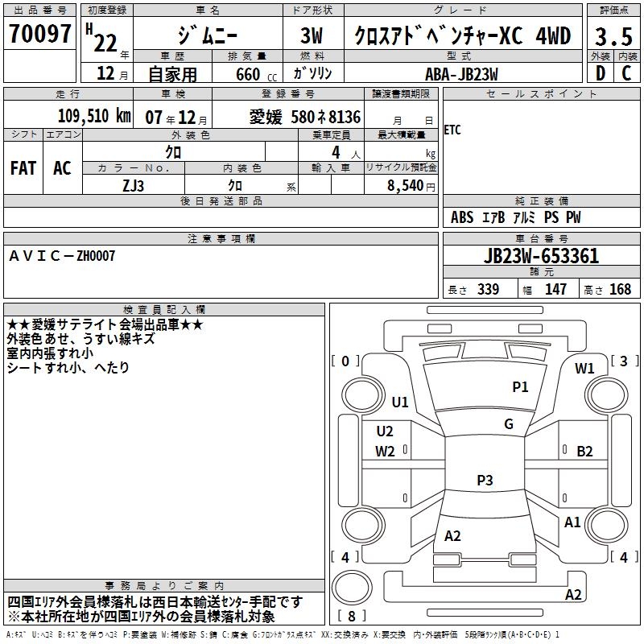Select the W1 fender mark on diagram
The height and width of the screenshot is (644, 644).
[x=584, y=369]
